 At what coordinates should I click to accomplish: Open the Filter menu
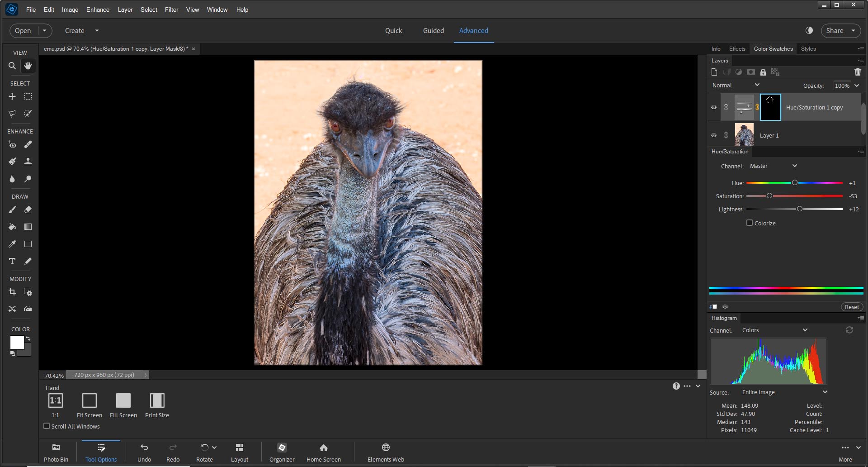point(171,10)
